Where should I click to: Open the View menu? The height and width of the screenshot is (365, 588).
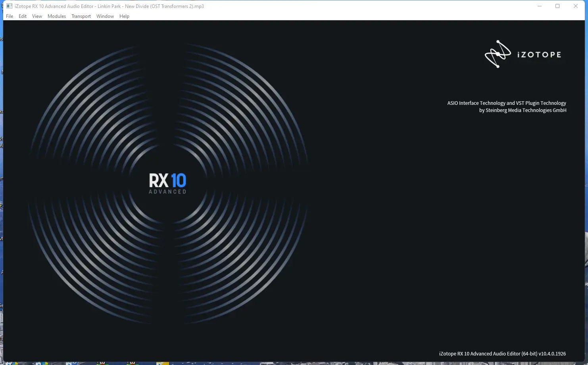click(x=37, y=16)
